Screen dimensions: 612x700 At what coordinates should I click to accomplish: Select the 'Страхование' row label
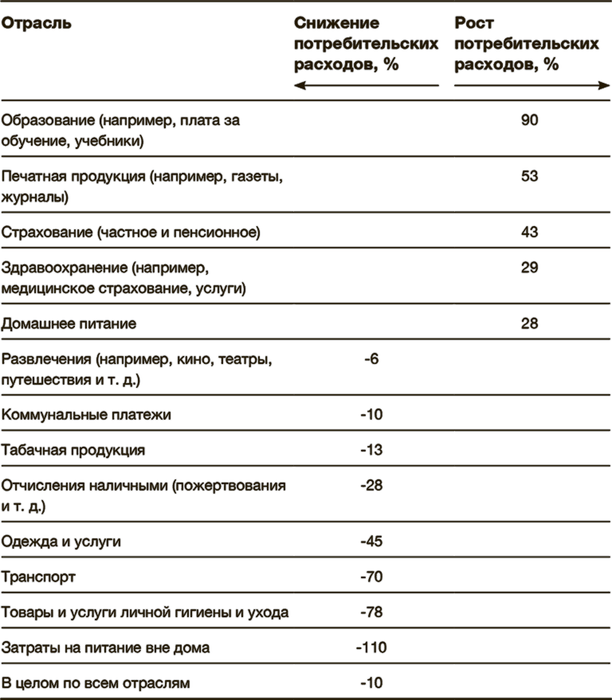131,233
